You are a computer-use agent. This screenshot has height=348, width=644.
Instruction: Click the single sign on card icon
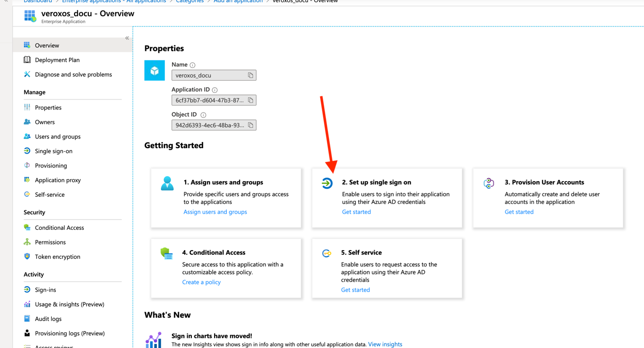tap(327, 183)
